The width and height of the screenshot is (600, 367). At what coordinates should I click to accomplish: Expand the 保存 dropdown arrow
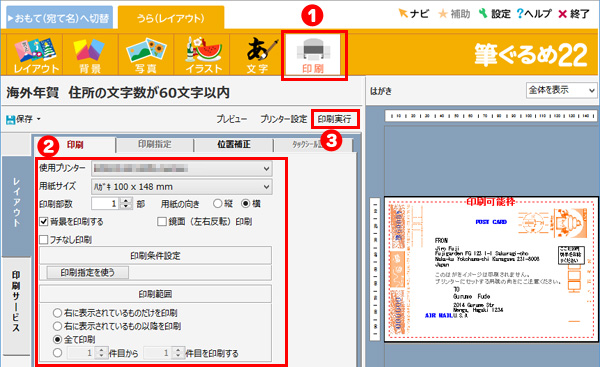(x=39, y=119)
